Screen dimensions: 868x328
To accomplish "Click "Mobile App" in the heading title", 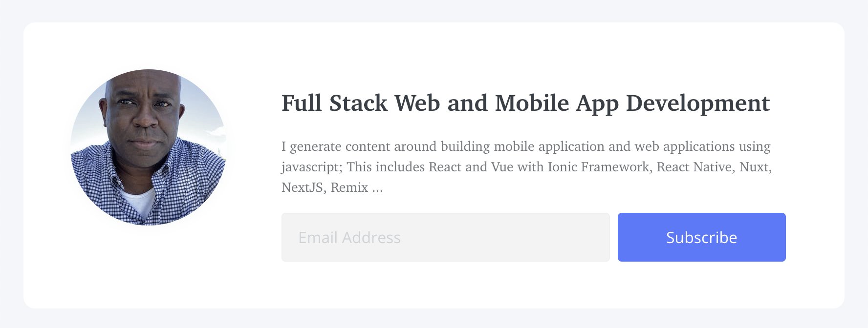I will pos(557,103).
